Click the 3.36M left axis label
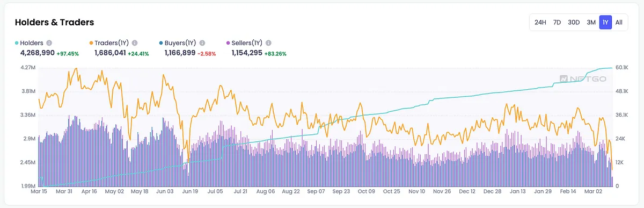 pos(28,115)
